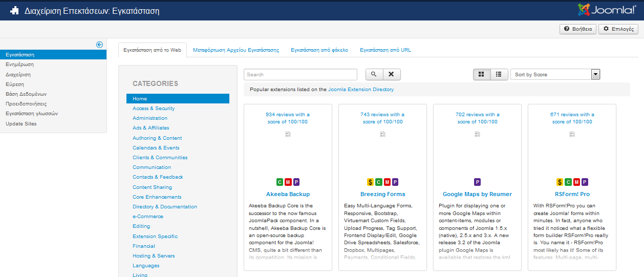This screenshot has width=644, height=277.
Task: Select the Εγκατάσταση από φάκελο tab
Action: point(319,50)
